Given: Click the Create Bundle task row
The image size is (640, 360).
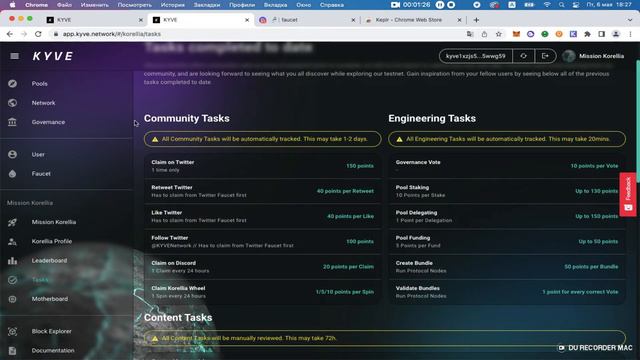Looking at the screenshot, I should point(507,267).
